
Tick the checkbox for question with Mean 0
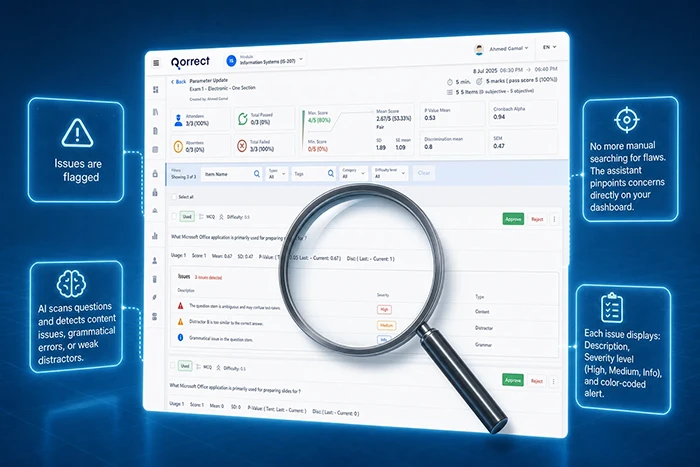coord(172,365)
